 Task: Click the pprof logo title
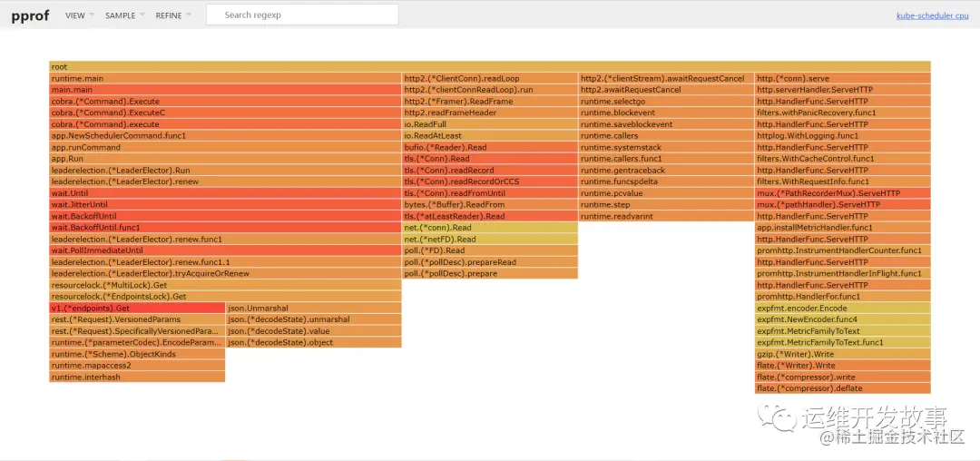30,15
